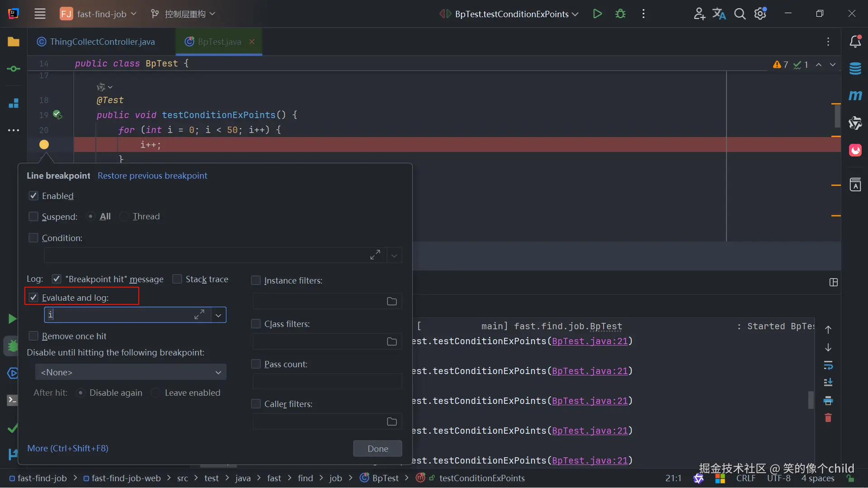Switch to ThingCollectController.java tab
The width and height of the screenshot is (868, 488).
(x=102, y=42)
